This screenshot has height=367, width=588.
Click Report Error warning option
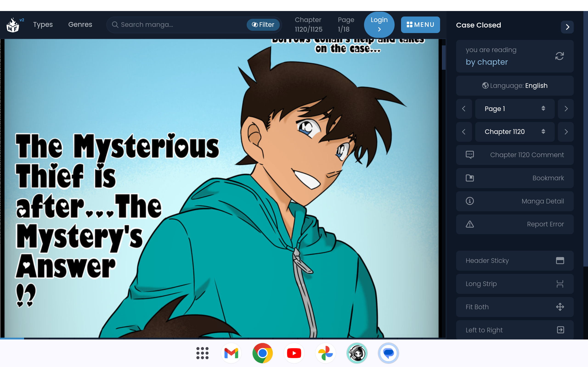(x=515, y=224)
